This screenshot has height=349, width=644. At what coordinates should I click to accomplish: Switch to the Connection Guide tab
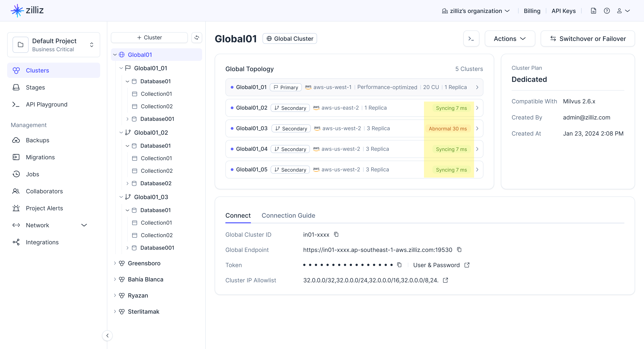click(288, 215)
